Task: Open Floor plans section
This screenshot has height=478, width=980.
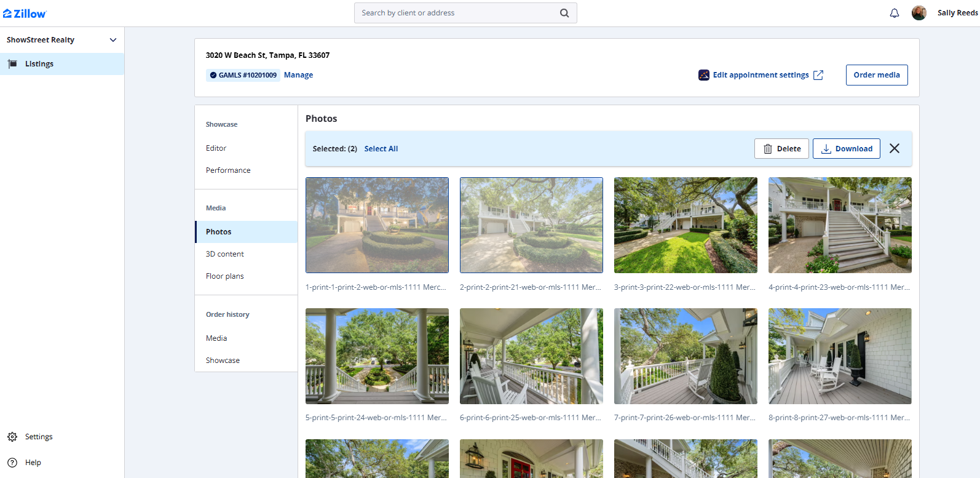Action: (x=225, y=276)
